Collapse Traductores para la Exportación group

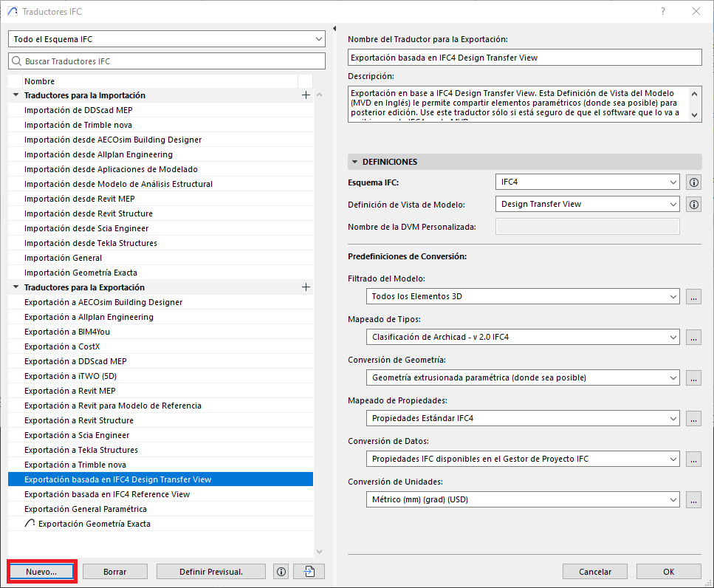(16, 287)
